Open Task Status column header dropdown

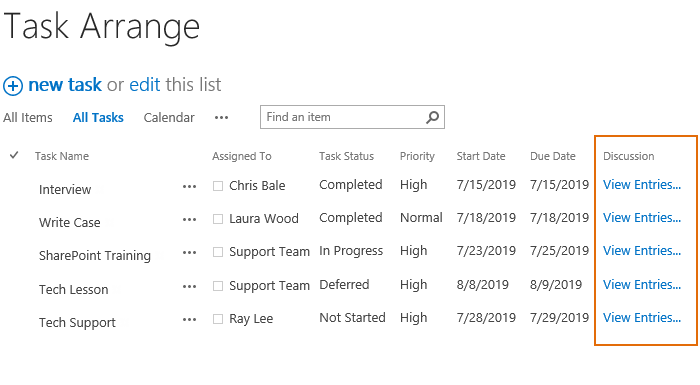[x=346, y=156]
